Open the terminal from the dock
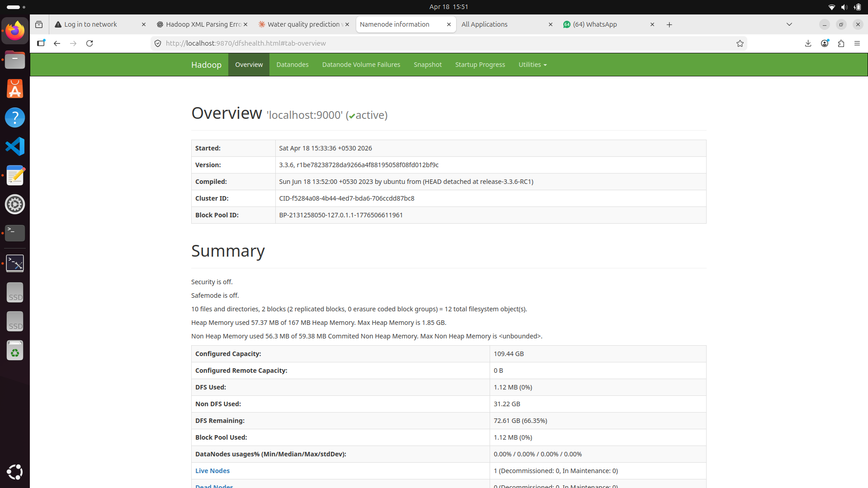Image resolution: width=868 pixels, height=488 pixels. point(15,233)
